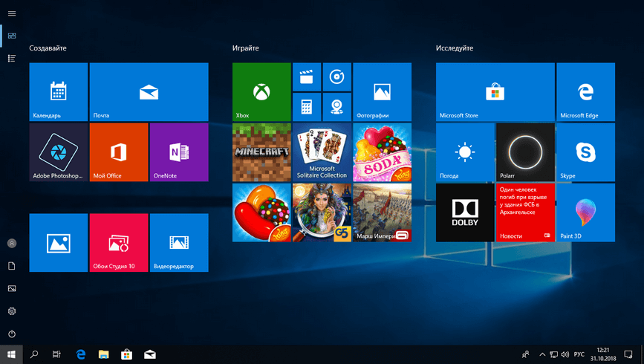644x364 pixels.
Task: Launch the Candy Crush Saga tile
Action: [x=261, y=212]
